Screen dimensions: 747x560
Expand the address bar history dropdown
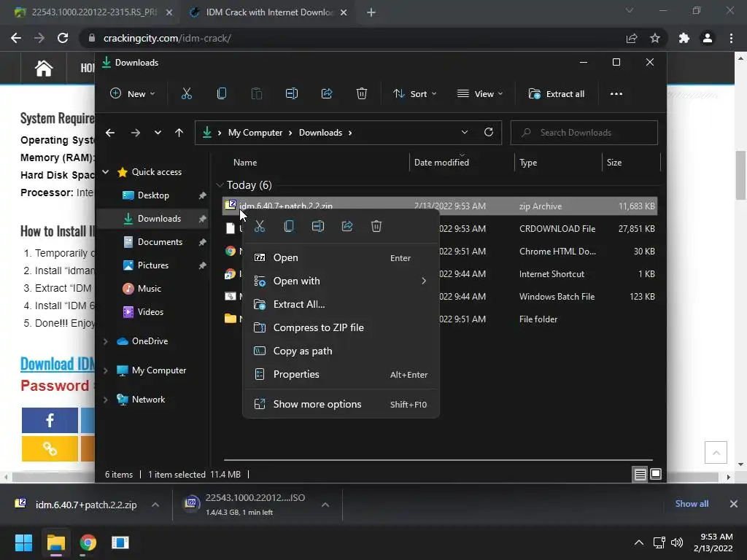465,133
